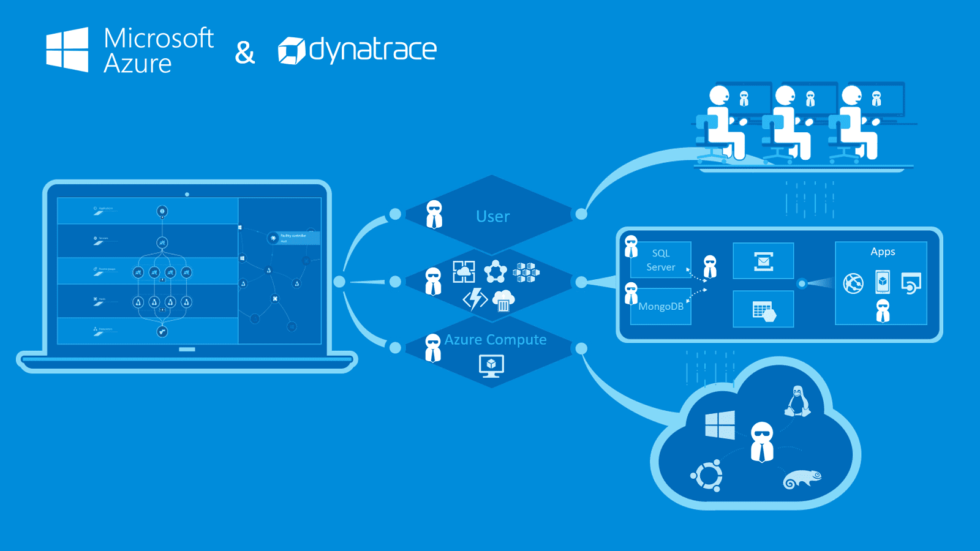
Task: Click the connector dot right of Azure Compute diamond
Action: point(581,348)
